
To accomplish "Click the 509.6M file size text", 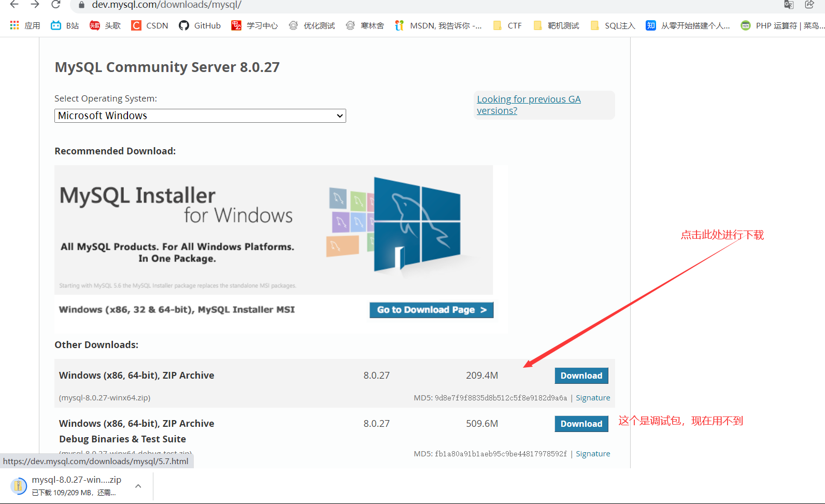I will pos(482,424).
